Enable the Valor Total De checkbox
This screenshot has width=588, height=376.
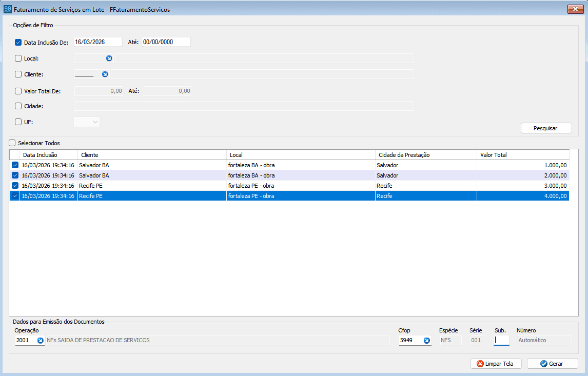[18, 91]
